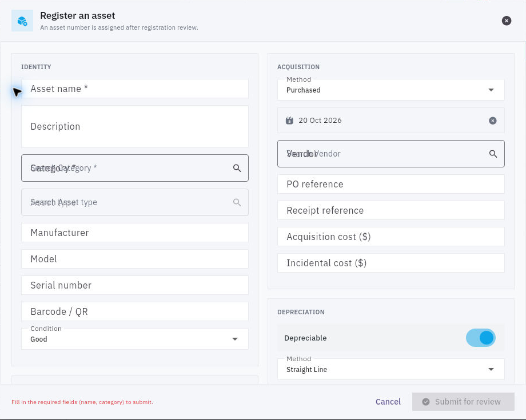Viewport: 526px width, 420px height.
Task: Click the asset cube icon in header
Action: click(x=22, y=21)
